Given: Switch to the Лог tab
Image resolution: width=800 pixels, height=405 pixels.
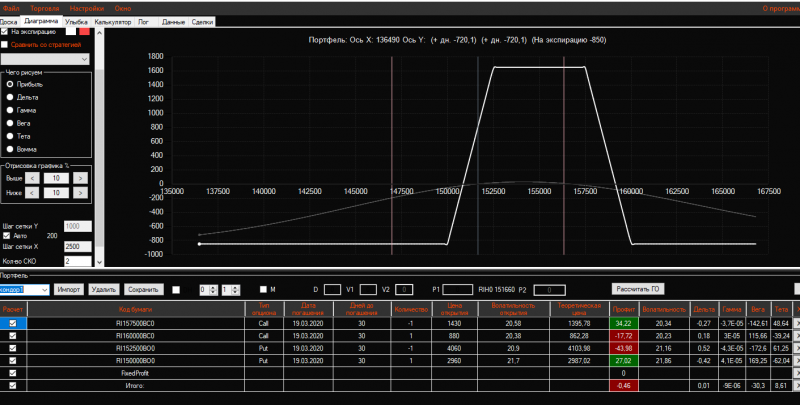Looking at the screenshot, I should tap(144, 22).
